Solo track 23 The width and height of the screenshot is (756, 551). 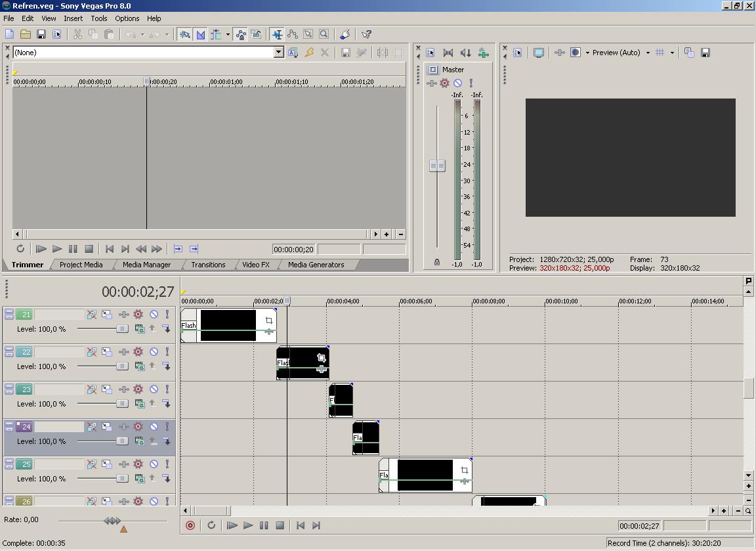pos(167,389)
